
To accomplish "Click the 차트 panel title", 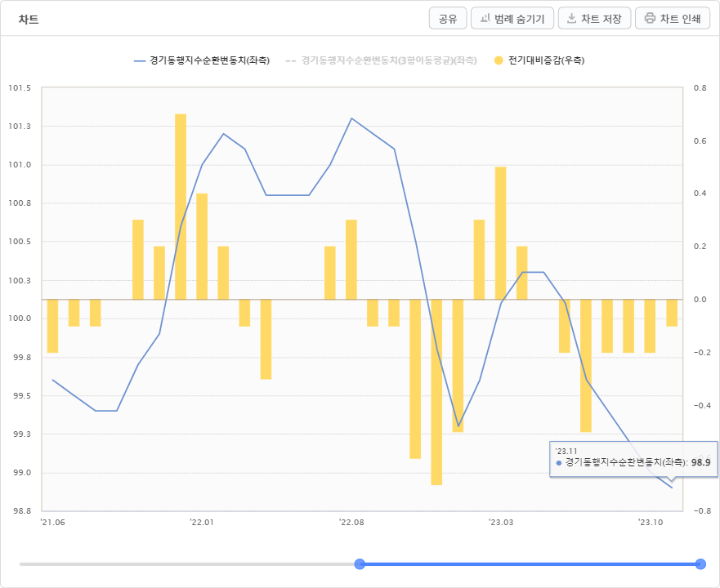I will click(x=29, y=20).
